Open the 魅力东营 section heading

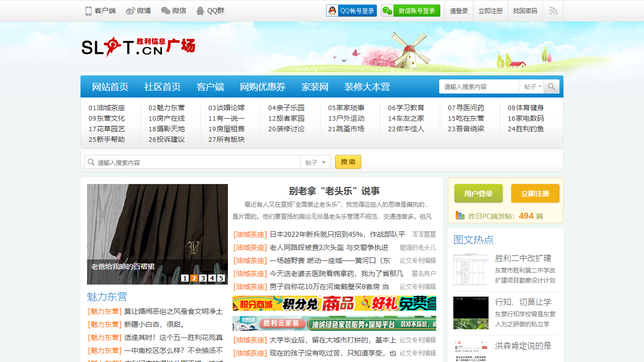(x=107, y=297)
